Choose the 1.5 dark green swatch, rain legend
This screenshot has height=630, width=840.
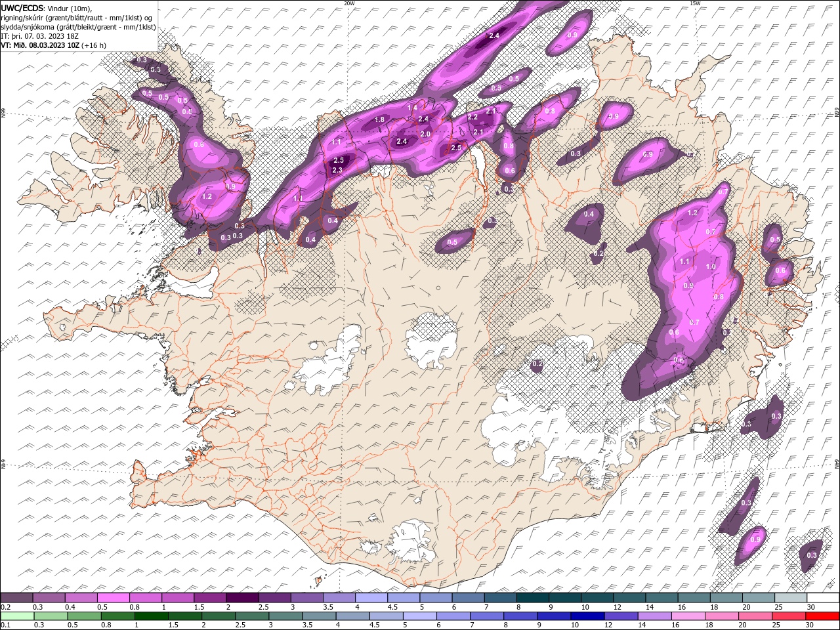pos(184,616)
